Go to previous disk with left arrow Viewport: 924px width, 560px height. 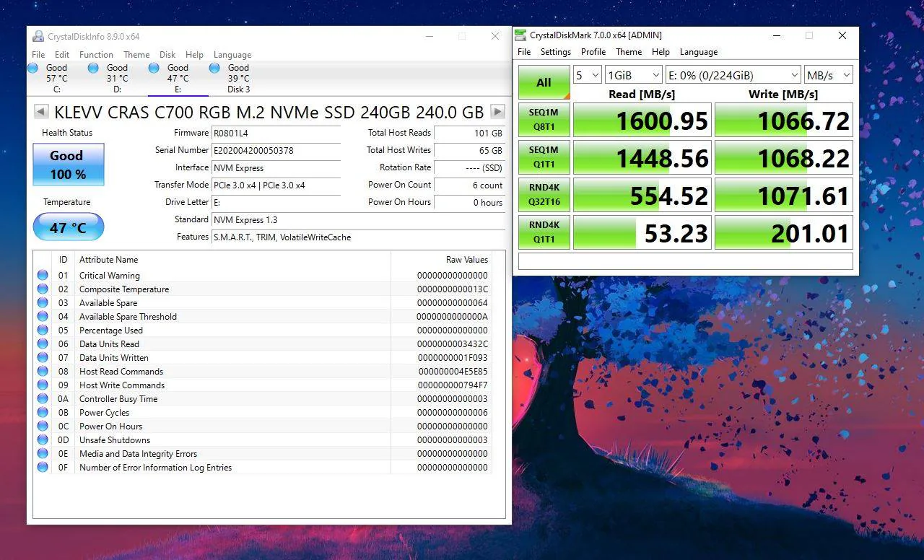[41, 112]
